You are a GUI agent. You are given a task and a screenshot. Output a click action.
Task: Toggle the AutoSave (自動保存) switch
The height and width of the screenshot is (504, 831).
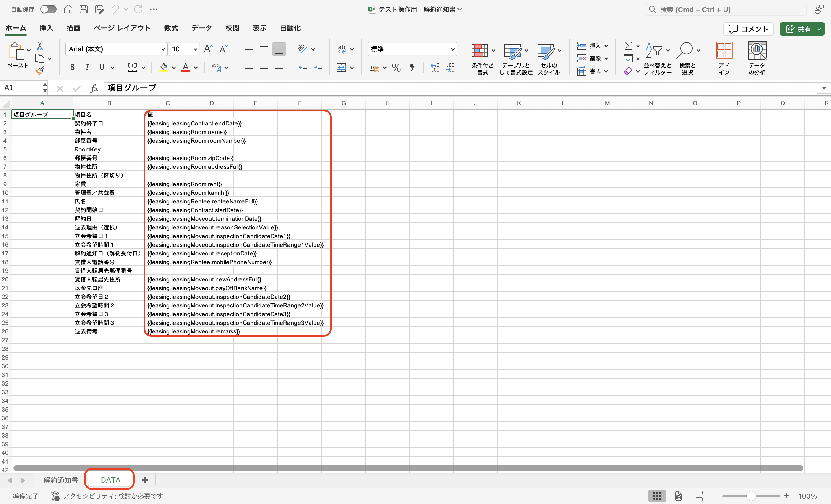tap(48, 10)
